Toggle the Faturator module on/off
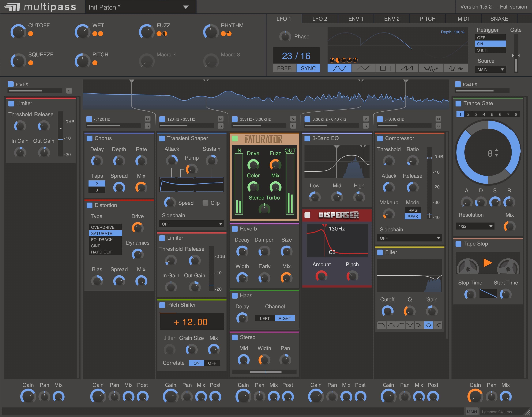 [235, 138]
